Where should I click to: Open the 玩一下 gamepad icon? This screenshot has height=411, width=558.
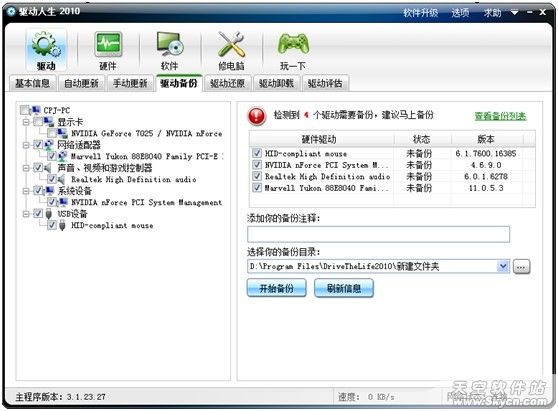point(293,44)
